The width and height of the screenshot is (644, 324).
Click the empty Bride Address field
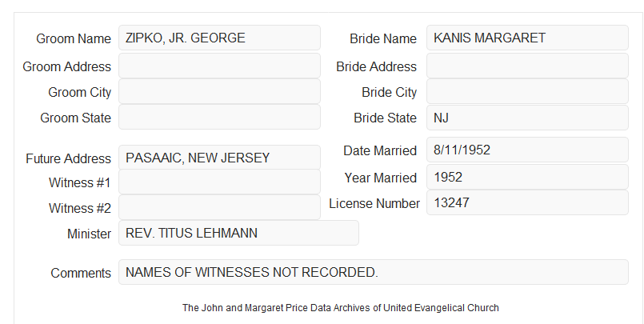(x=527, y=66)
